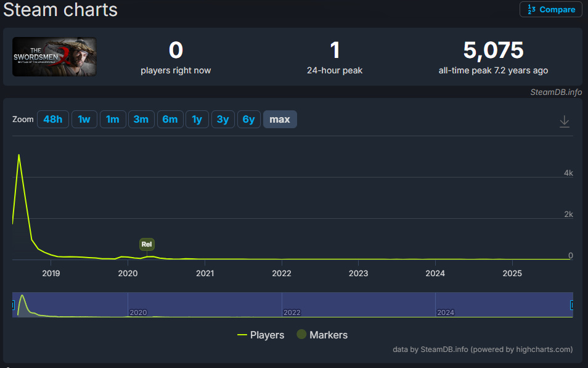Screen dimensions: 588x368
Task: Select the max zoom range
Action: (x=280, y=120)
